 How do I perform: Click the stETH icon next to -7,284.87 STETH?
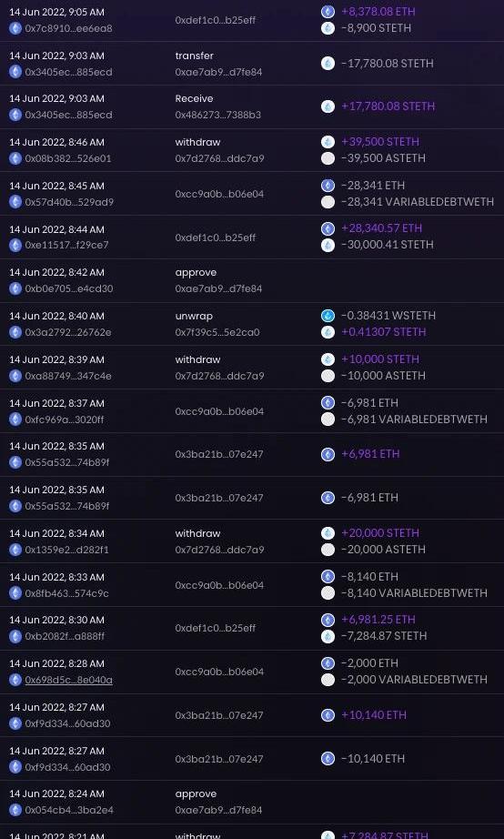click(x=328, y=636)
